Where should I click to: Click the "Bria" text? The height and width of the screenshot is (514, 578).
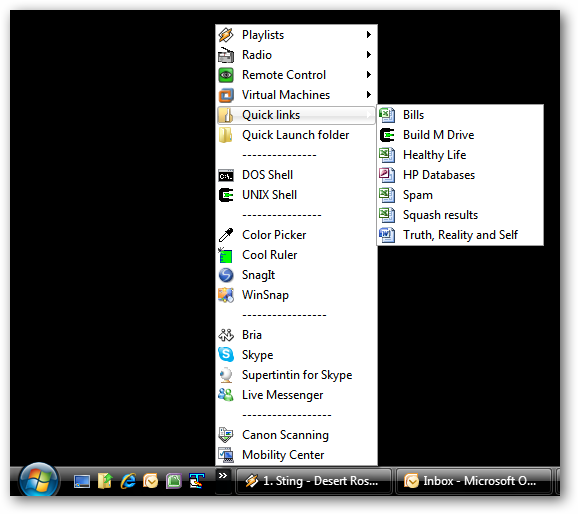tap(252, 335)
